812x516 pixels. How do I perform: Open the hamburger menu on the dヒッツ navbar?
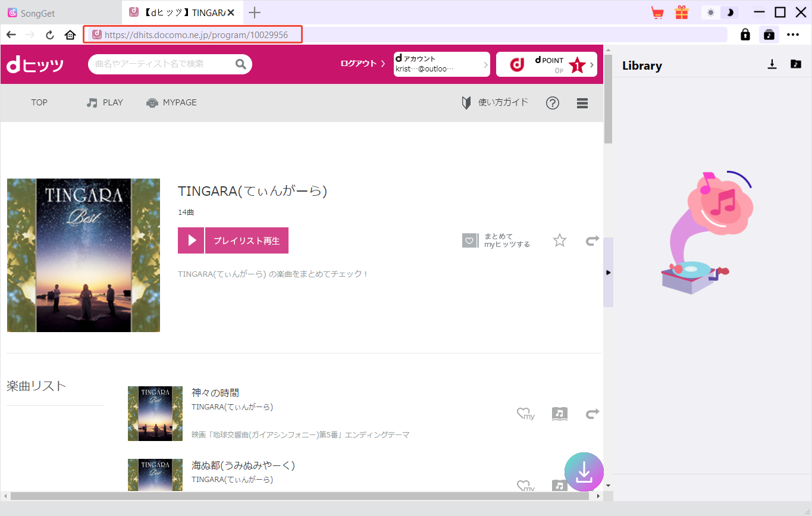(582, 102)
